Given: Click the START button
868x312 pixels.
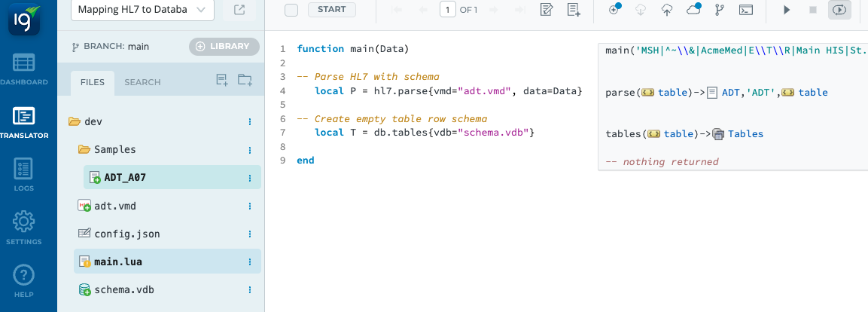Looking at the screenshot, I should (x=332, y=10).
